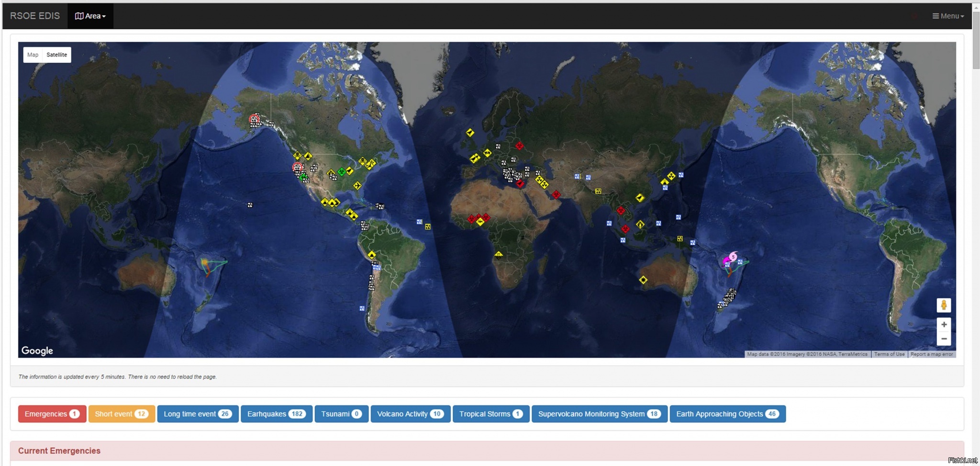Click the Report a map error link
The image size is (980, 466).
931,354
